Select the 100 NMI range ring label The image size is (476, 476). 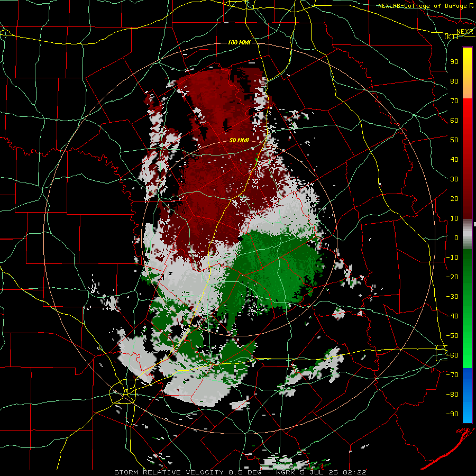(x=239, y=42)
